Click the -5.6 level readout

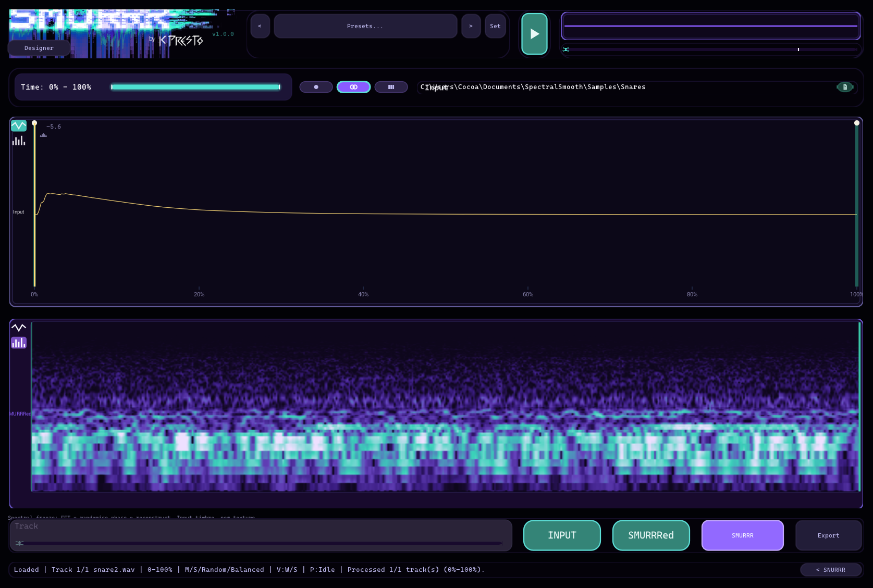(x=54, y=127)
